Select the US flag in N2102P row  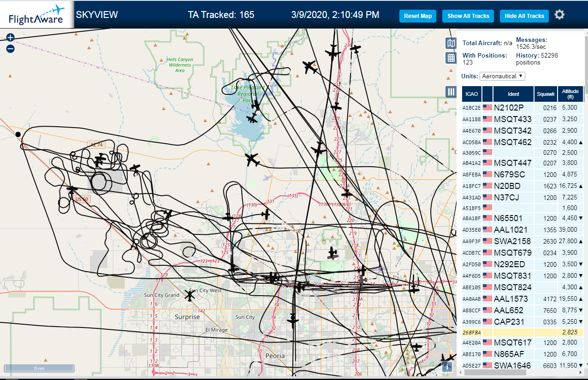click(487, 108)
